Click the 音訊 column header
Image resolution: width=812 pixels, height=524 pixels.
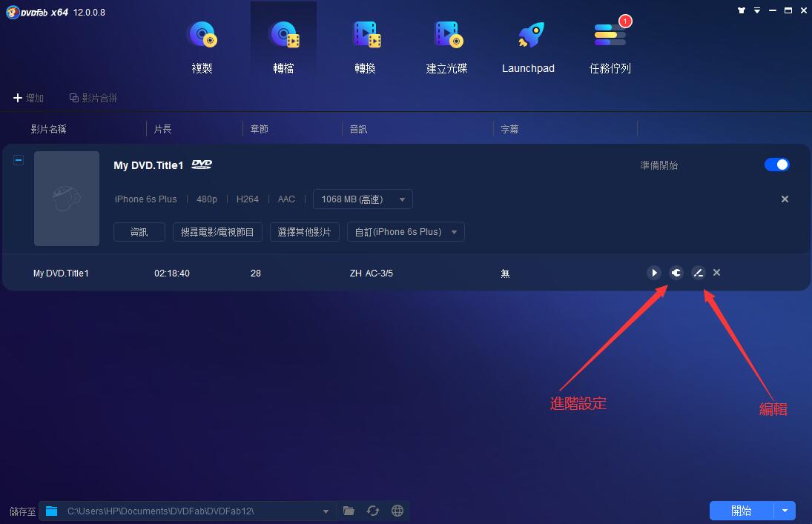pos(358,129)
